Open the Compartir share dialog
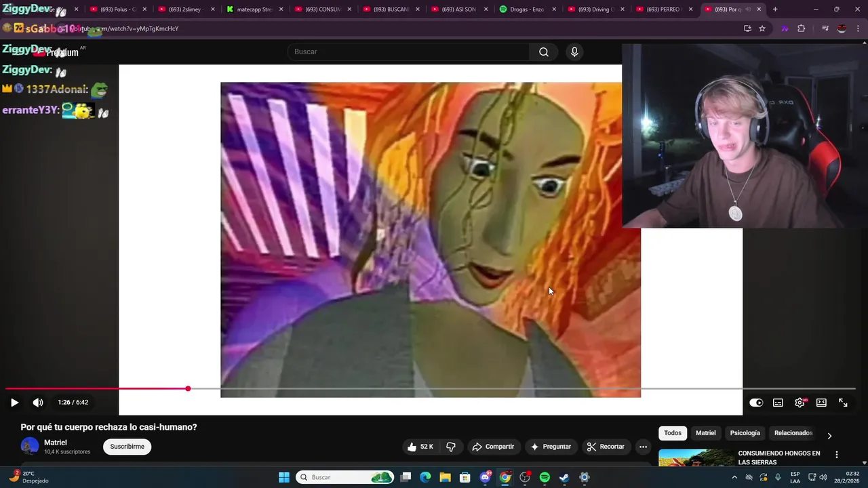868x488 pixels. coord(493,447)
